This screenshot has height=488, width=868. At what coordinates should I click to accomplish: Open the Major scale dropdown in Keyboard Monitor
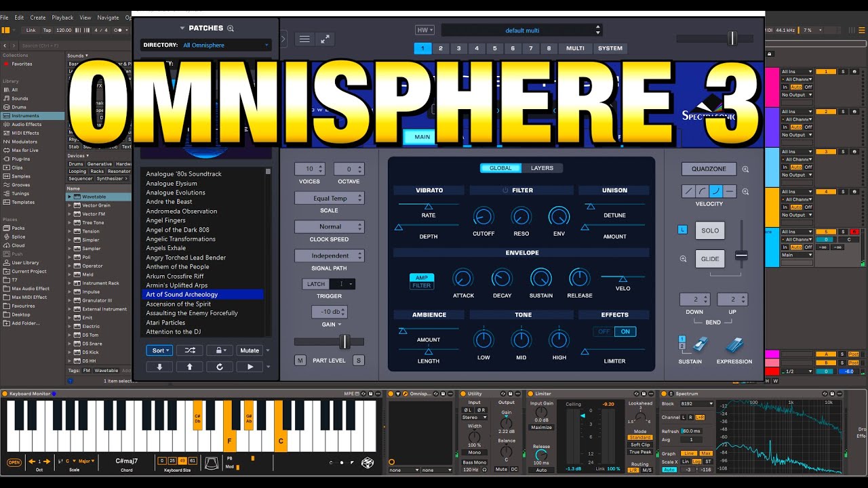click(x=86, y=462)
